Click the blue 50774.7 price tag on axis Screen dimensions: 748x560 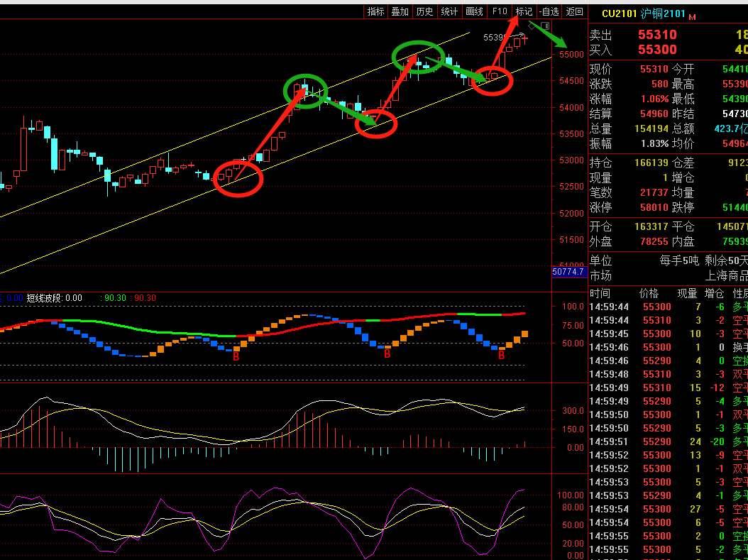click(x=568, y=272)
